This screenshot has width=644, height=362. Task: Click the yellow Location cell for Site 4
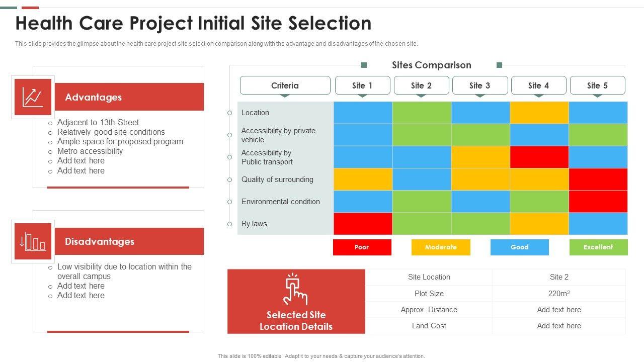pos(539,113)
